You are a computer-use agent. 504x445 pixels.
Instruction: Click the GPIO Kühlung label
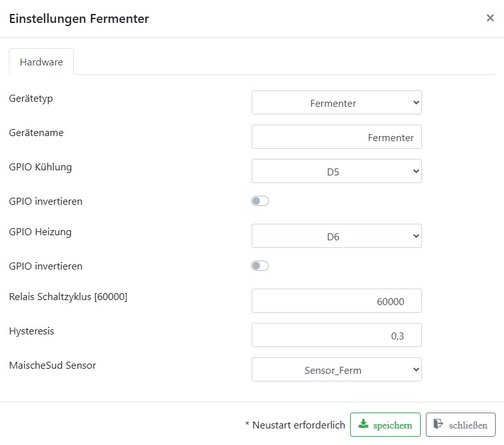(41, 167)
